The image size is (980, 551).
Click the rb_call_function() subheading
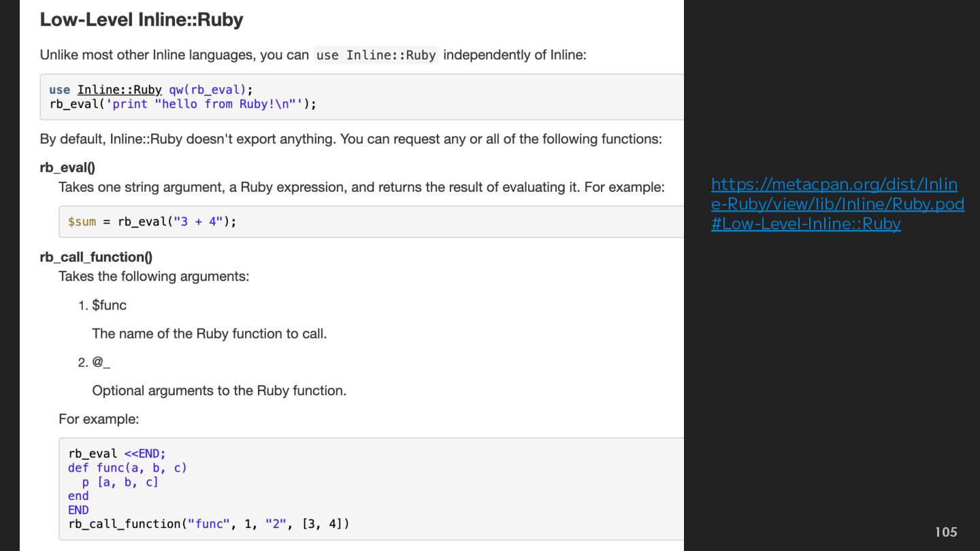[x=96, y=257]
